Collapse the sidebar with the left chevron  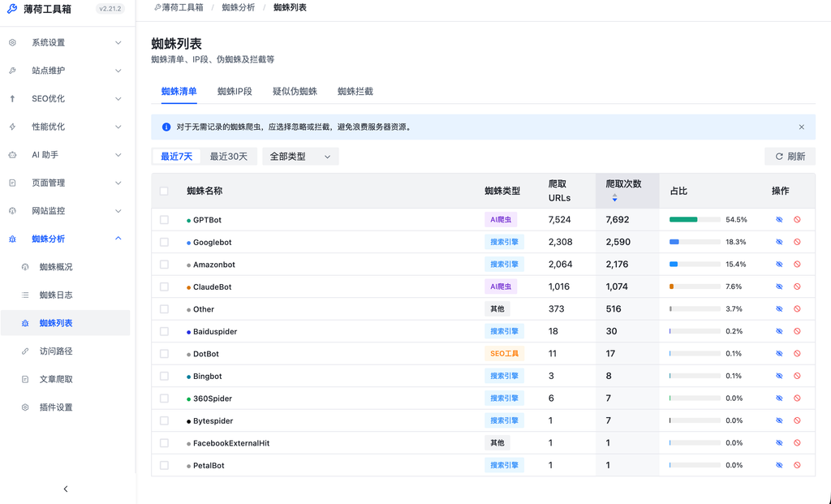[66, 489]
